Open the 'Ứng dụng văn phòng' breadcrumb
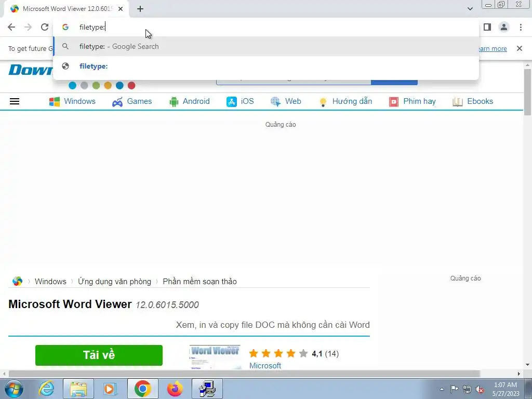The image size is (532, 399). (x=114, y=282)
